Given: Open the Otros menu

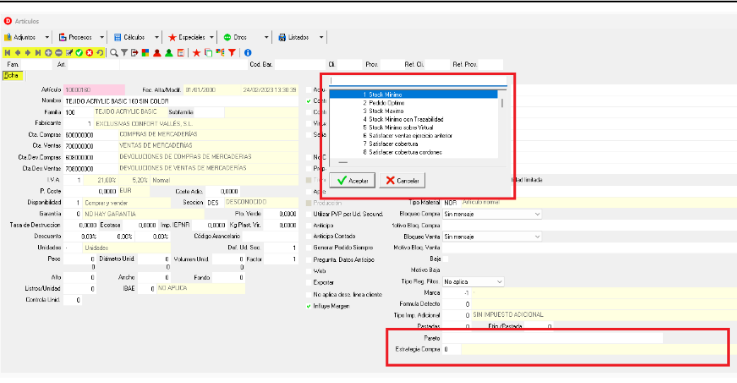Looking at the screenshot, I should pos(235,37).
